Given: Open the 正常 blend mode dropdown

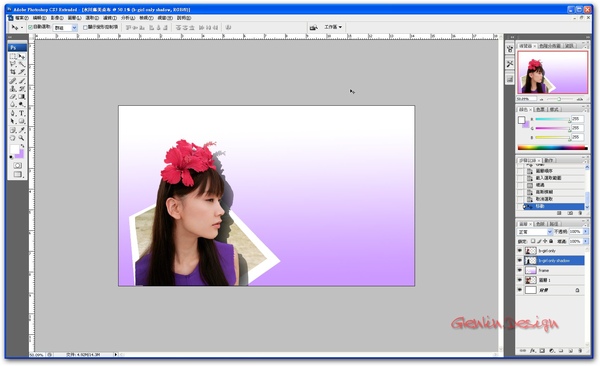Looking at the screenshot, I should tap(535, 232).
